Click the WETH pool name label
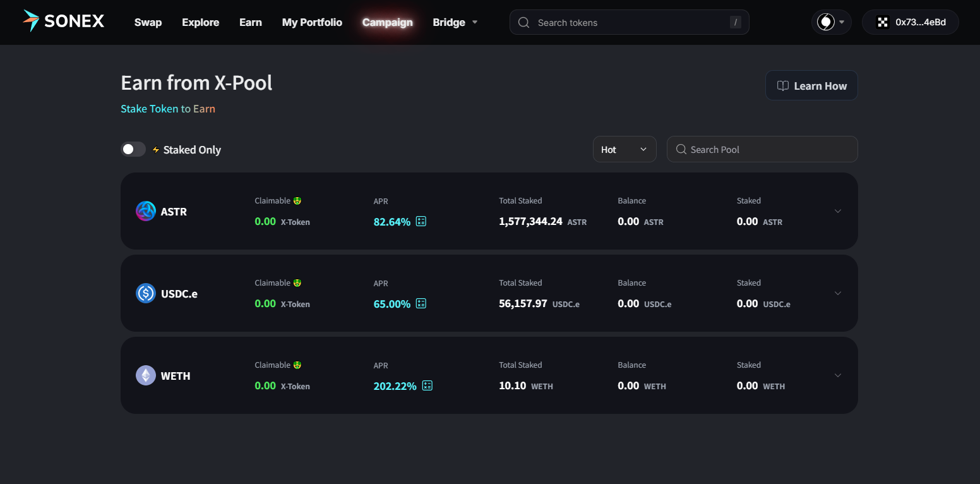Screen dimensions: 980x484 coord(176,376)
